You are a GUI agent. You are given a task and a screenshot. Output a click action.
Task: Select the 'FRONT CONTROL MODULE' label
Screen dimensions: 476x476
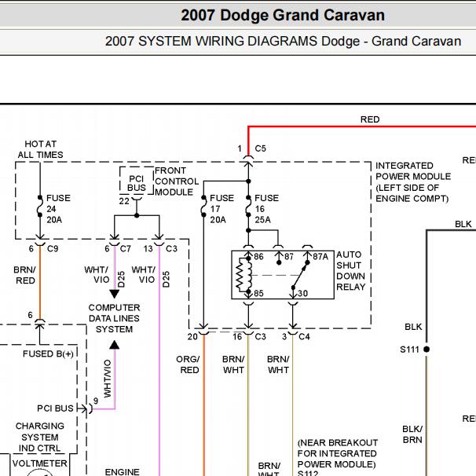[177, 181]
